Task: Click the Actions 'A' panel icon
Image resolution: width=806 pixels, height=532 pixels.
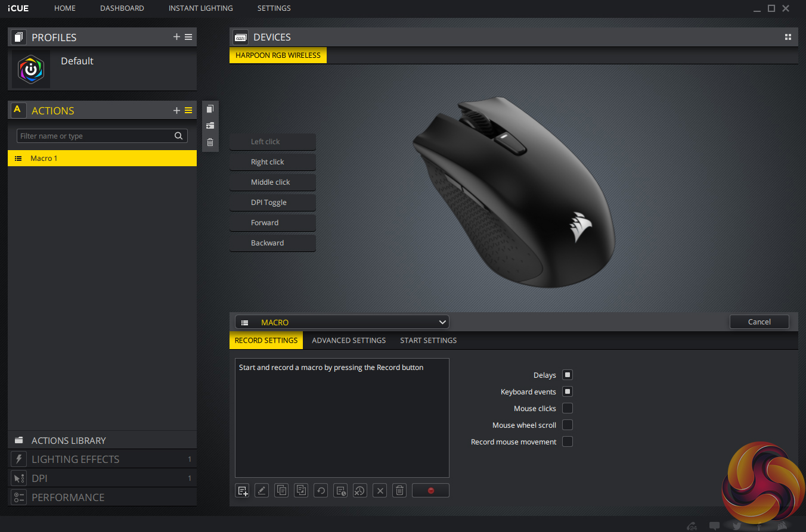Action: coord(18,110)
